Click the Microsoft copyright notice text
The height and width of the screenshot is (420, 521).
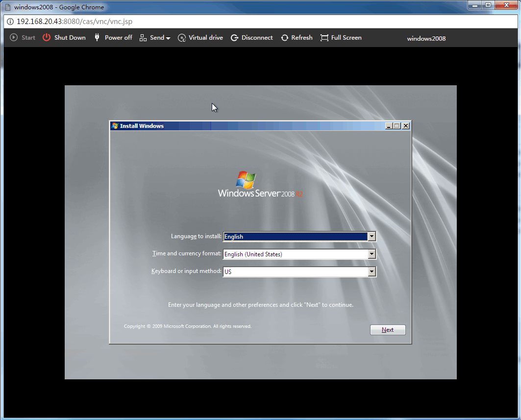point(188,326)
